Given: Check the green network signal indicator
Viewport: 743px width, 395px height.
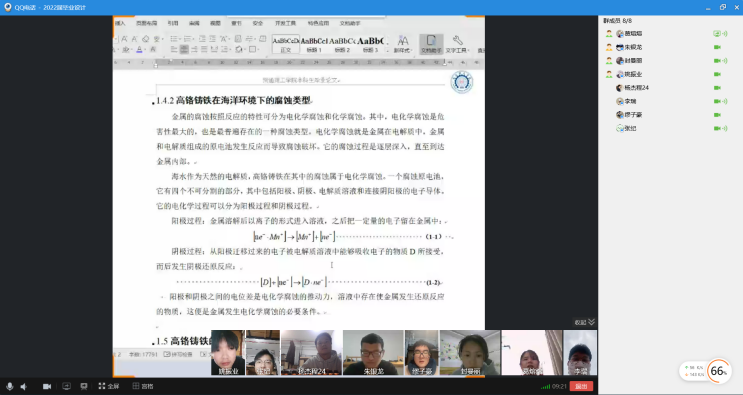Looking at the screenshot, I should point(545,387).
